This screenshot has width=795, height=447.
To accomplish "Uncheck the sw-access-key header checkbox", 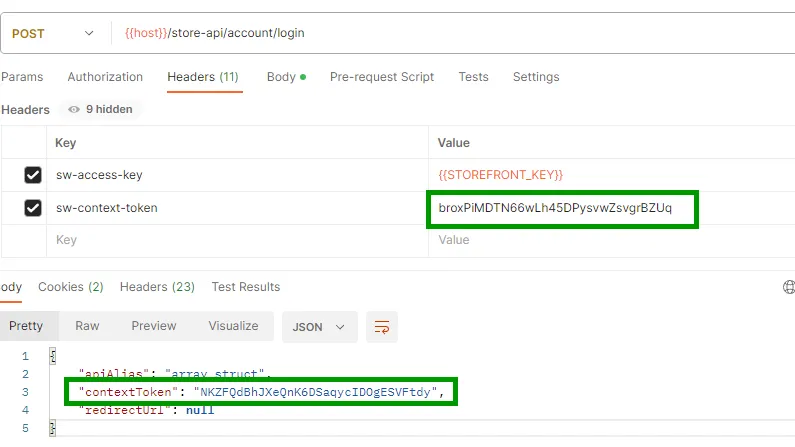I will click(33, 175).
